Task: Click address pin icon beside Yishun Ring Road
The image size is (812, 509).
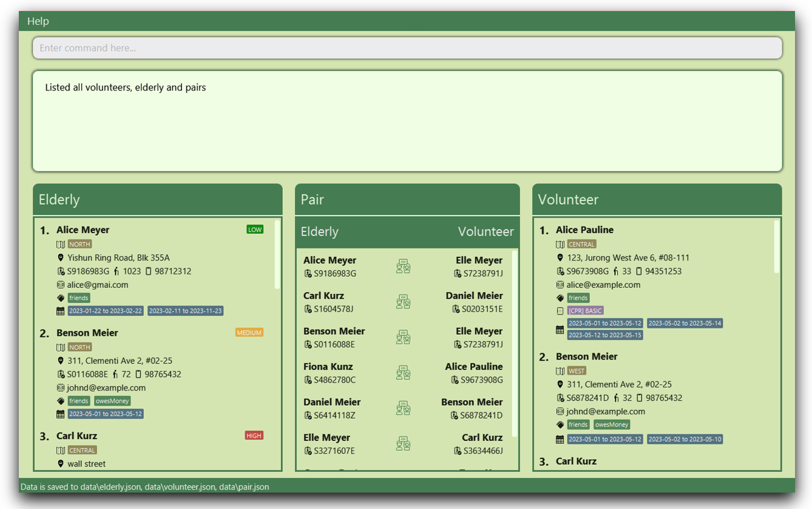Action: coord(61,258)
